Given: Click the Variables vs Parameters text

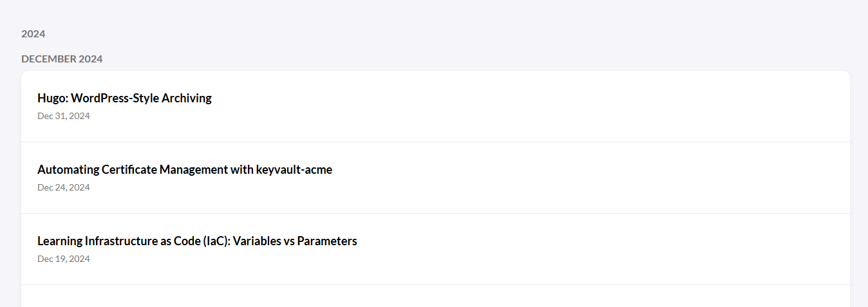Looking at the screenshot, I should tap(295, 241).
